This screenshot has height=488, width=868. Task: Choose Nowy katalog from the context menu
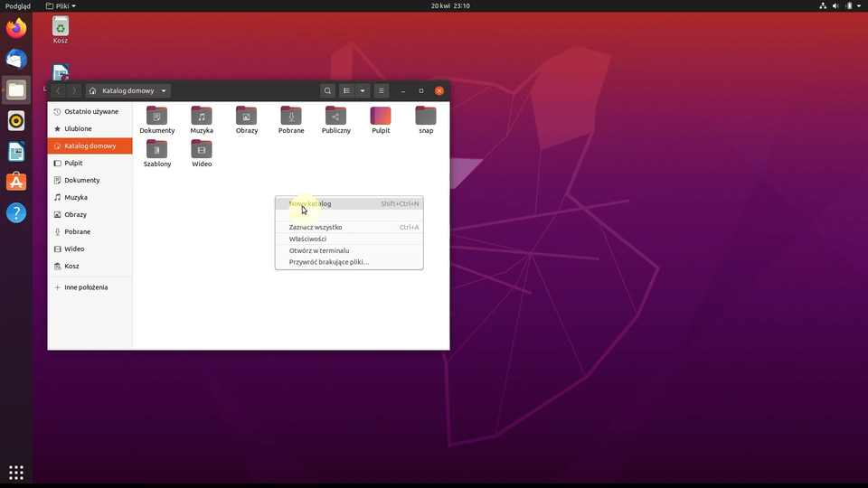(310, 203)
